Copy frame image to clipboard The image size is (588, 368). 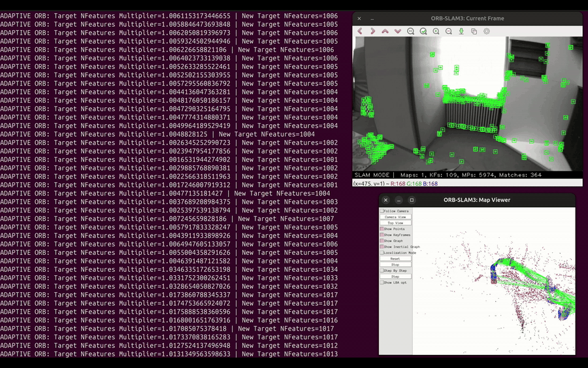click(474, 31)
